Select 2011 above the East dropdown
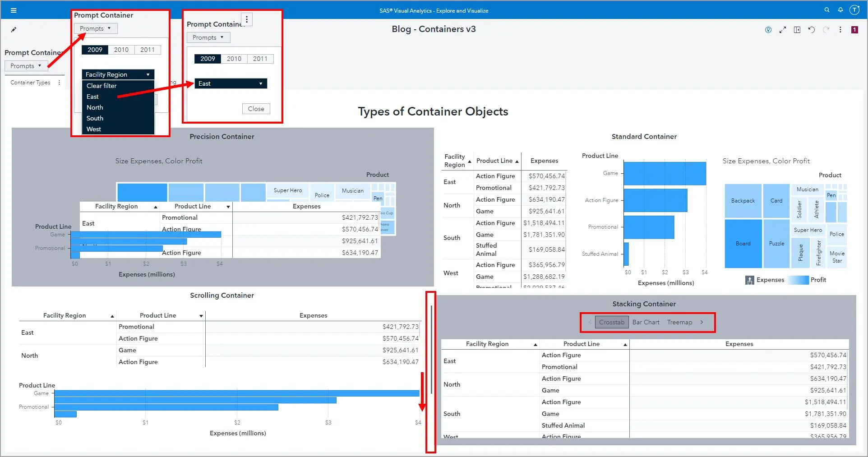 pyautogui.click(x=260, y=59)
